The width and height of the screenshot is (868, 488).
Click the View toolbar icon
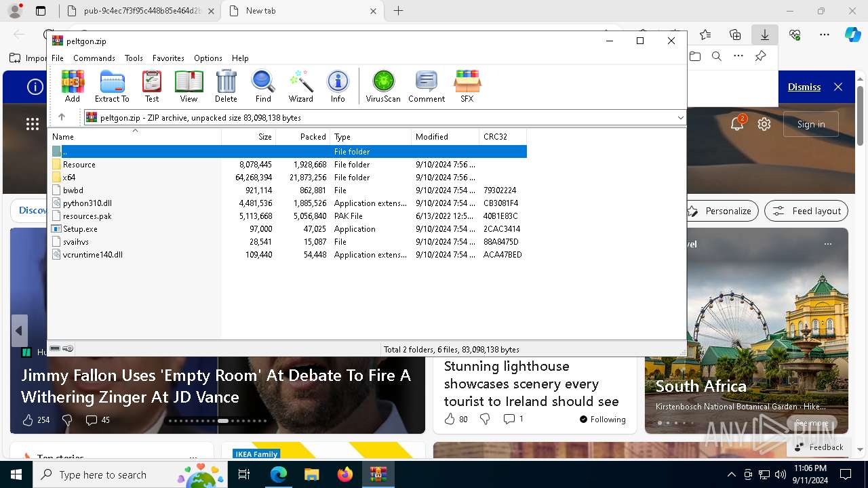click(189, 86)
